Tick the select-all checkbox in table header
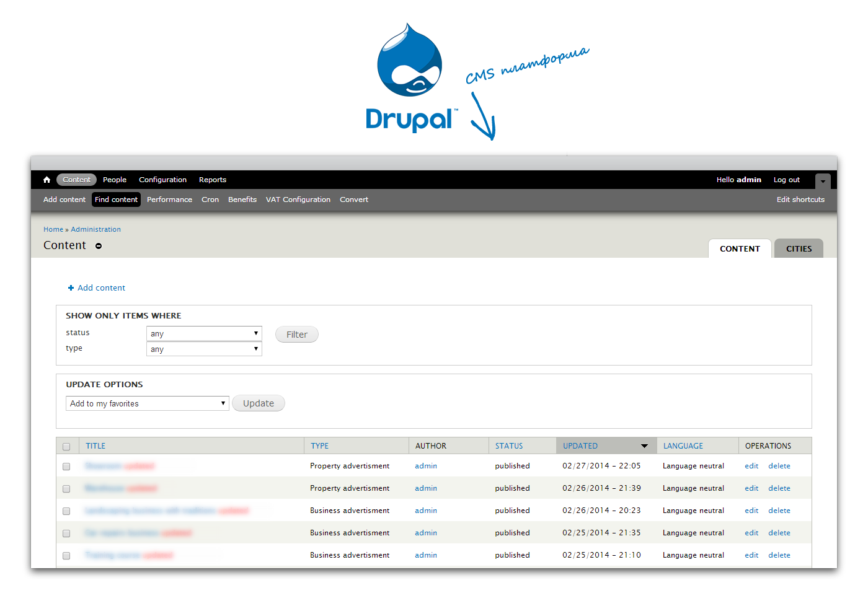Screen dimensions: 868x614 (x=66, y=447)
